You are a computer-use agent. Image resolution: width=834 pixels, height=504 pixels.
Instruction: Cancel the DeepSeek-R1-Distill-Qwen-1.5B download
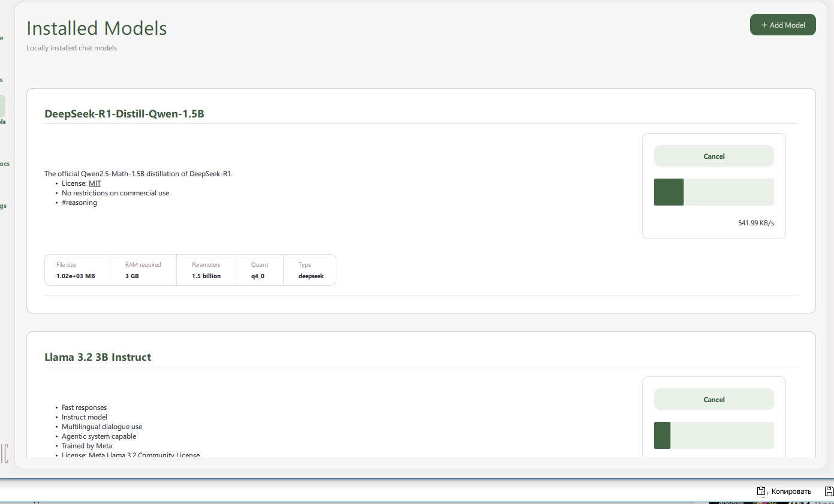[713, 156]
